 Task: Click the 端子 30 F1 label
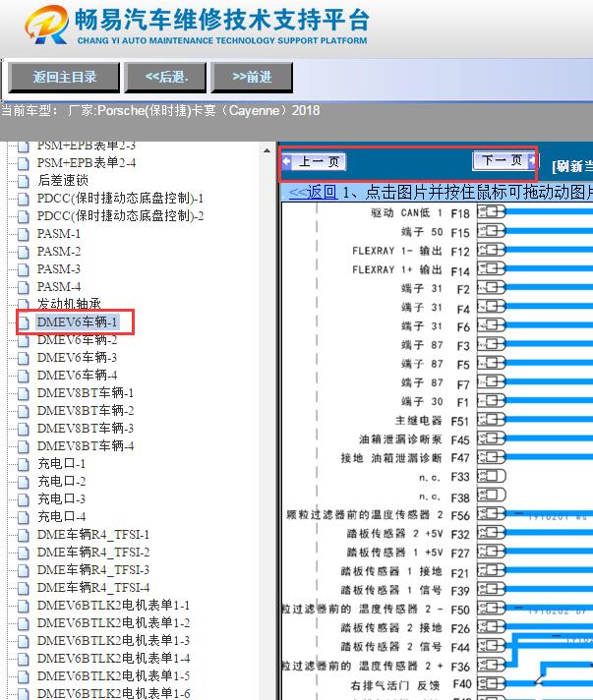tap(436, 402)
